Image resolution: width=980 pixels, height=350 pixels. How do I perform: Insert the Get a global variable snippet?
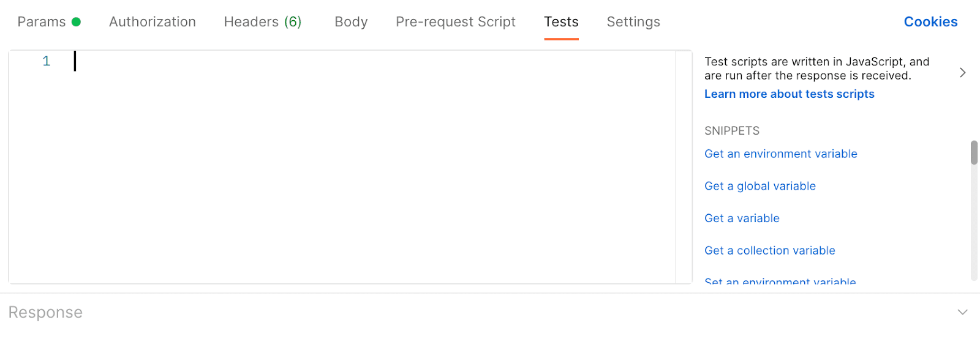[x=759, y=186]
